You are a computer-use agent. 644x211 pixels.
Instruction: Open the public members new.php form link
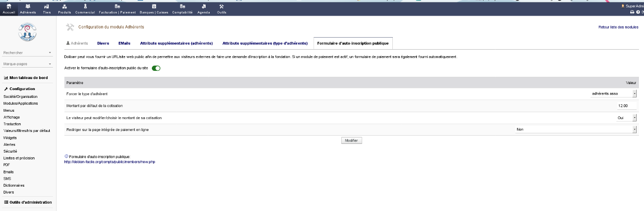click(x=109, y=162)
